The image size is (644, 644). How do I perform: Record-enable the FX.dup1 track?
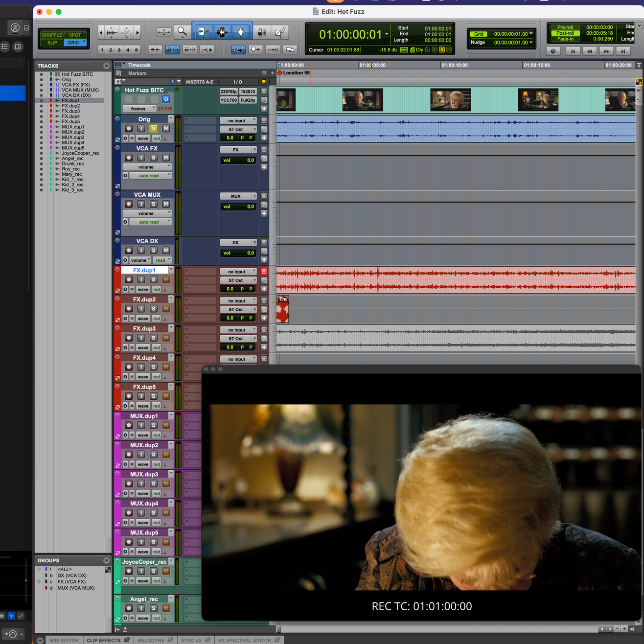[x=129, y=279]
